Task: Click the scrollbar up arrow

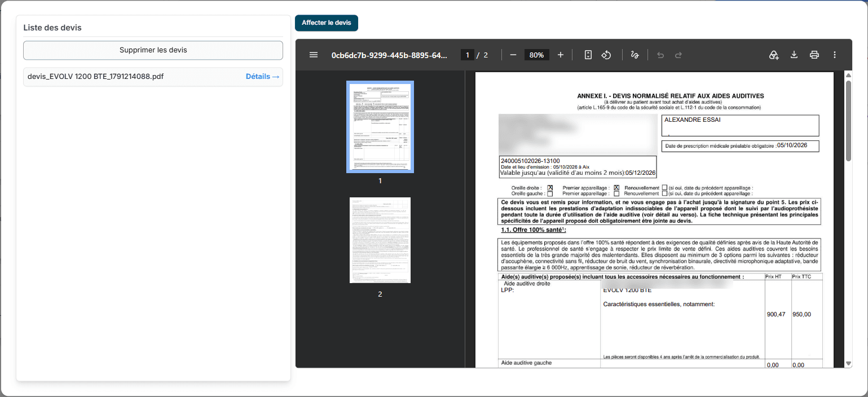Action: (x=848, y=75)
